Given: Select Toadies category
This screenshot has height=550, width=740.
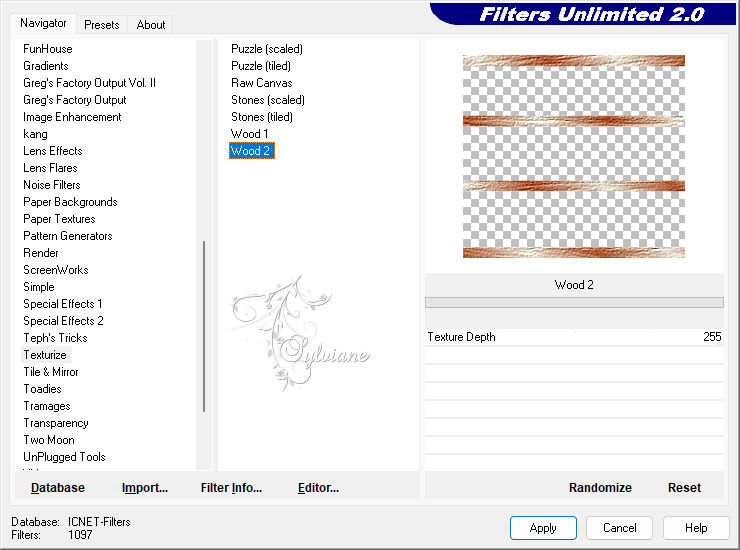Looking at the screenshot, I should point(42,389).
